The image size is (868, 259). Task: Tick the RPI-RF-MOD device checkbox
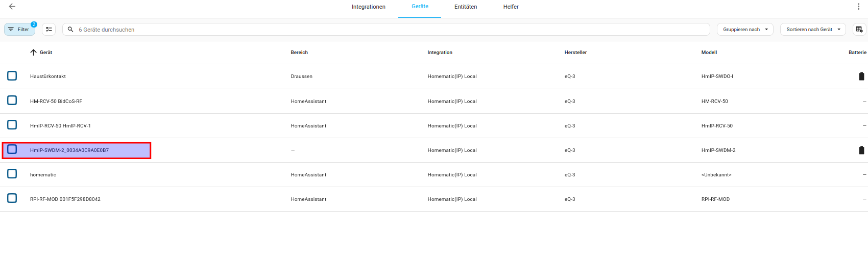[12, 198]
